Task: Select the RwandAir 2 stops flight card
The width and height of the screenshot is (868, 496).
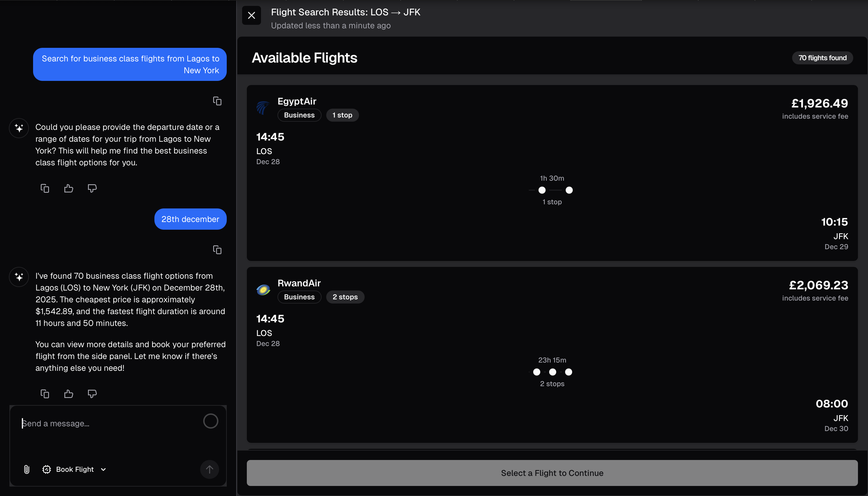Action: click(x=552, y=354)
